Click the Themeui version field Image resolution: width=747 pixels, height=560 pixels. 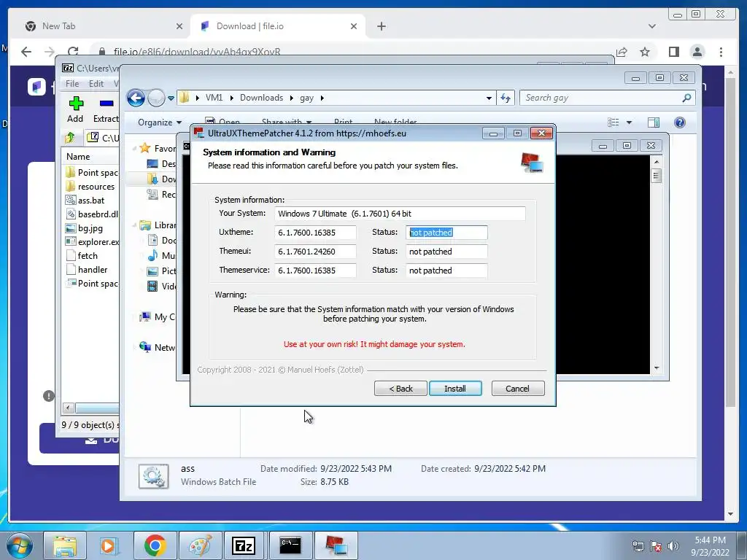[x=315, y=252]
